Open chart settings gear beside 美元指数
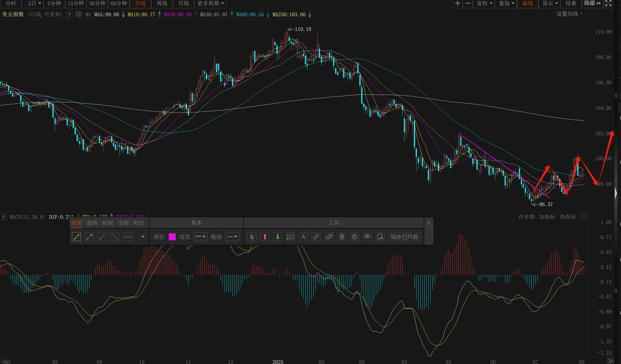Screen dimensions: 621x364 [x=79, y=15]
